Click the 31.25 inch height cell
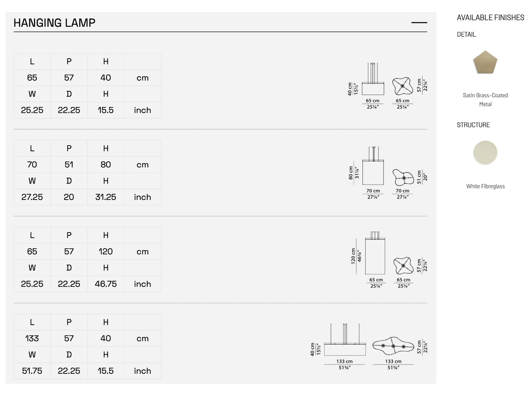This screenshot has width=532, height=393. [x=106, y=197]
